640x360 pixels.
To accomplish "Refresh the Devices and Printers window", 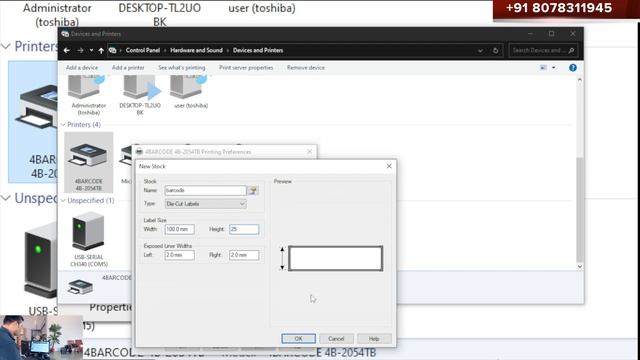I will (x=496, y=51).
